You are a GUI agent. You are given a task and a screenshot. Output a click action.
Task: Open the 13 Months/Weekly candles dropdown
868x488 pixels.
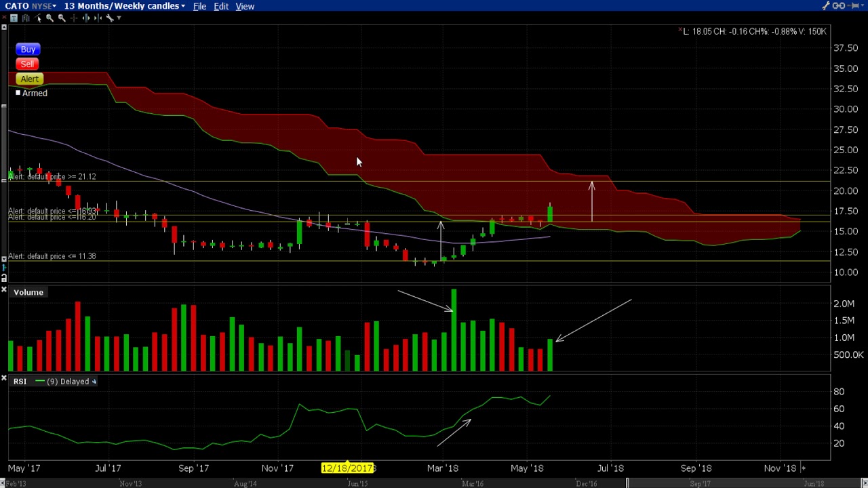click(x=124, y=6)
